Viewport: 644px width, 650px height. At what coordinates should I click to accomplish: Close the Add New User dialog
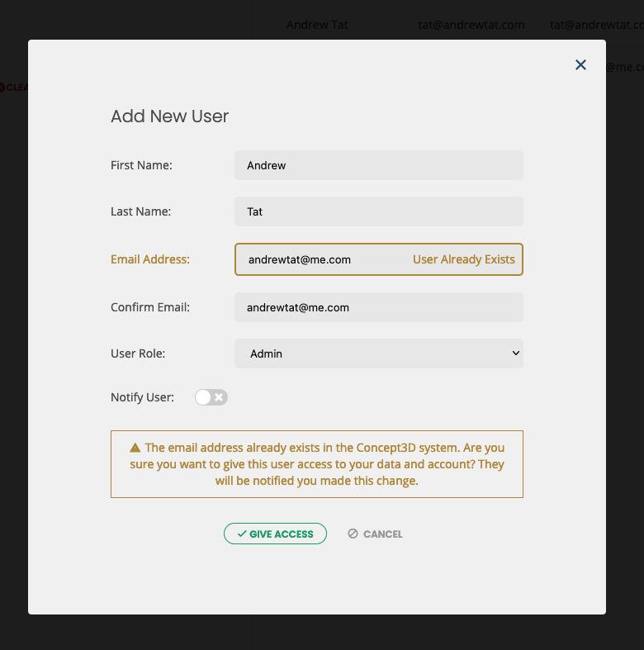point(580,64)
